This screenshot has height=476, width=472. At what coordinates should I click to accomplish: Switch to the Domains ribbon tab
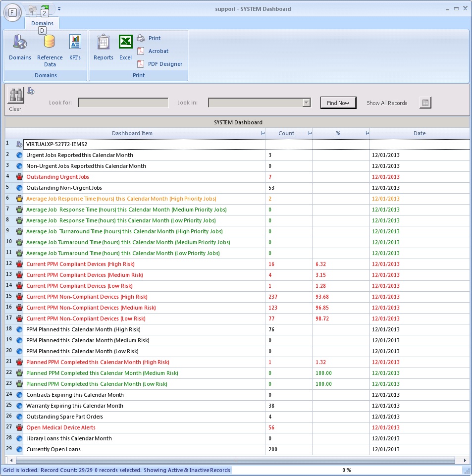[42, 23]
